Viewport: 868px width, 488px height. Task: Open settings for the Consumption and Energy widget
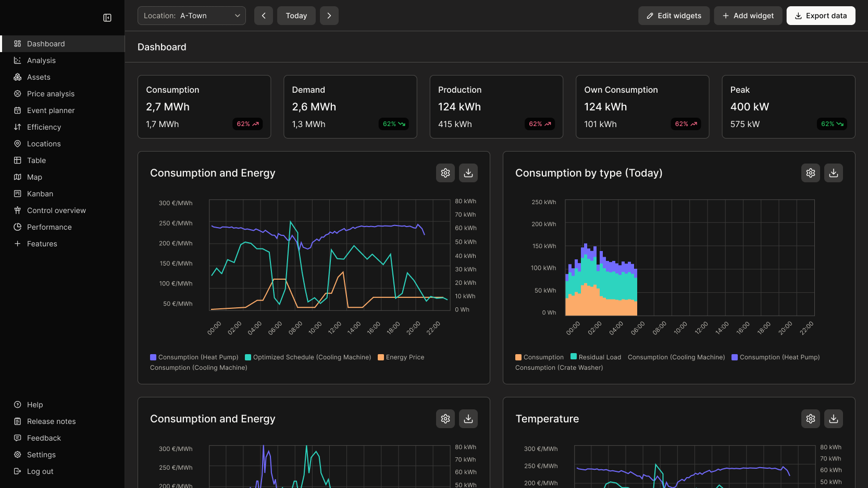click(x=445, y=172)
